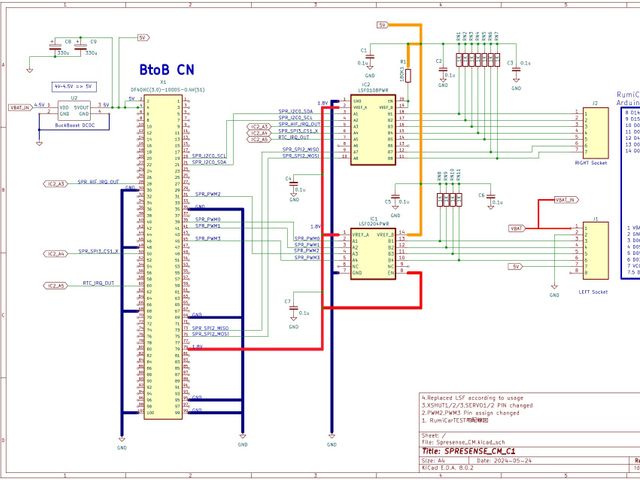Select capacitor C3 symbol
Screen dimensions: 640x480
516,70
